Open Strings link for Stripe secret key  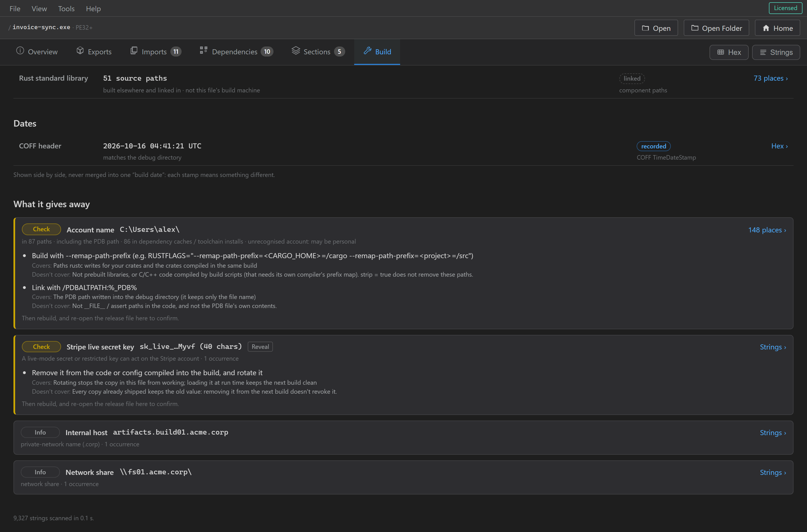pyautogui.click(x=773, y=347)
